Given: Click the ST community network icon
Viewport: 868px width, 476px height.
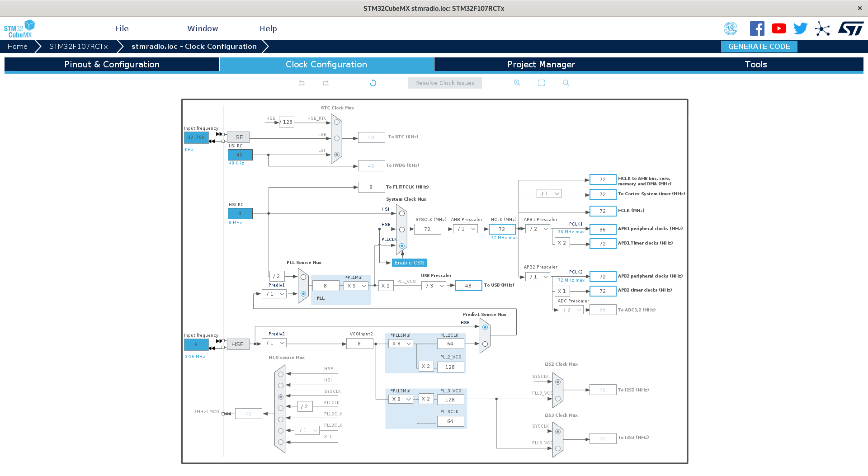Looking at the screenshot, I should pyautogui.click(x=822, y=29).
